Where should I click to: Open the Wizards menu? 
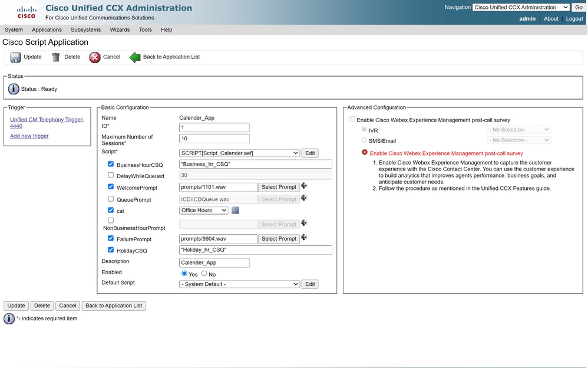[x=120, y=29]
